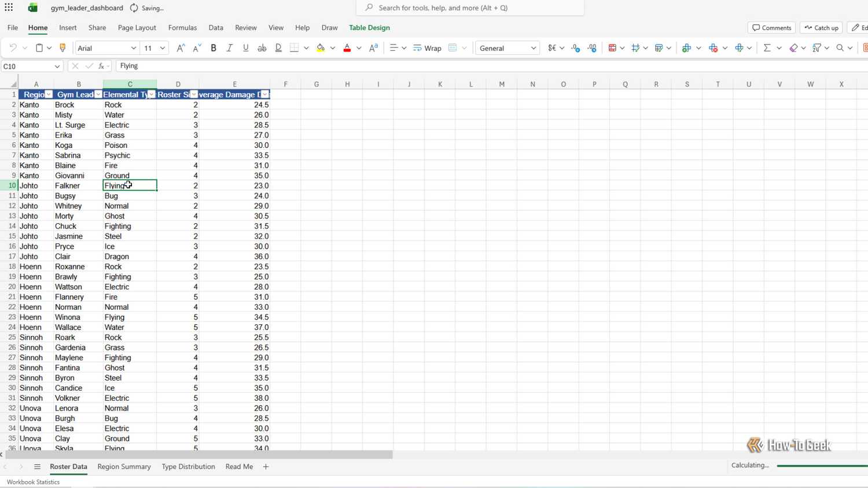Click the Borders grid icon

click(295, 48)
